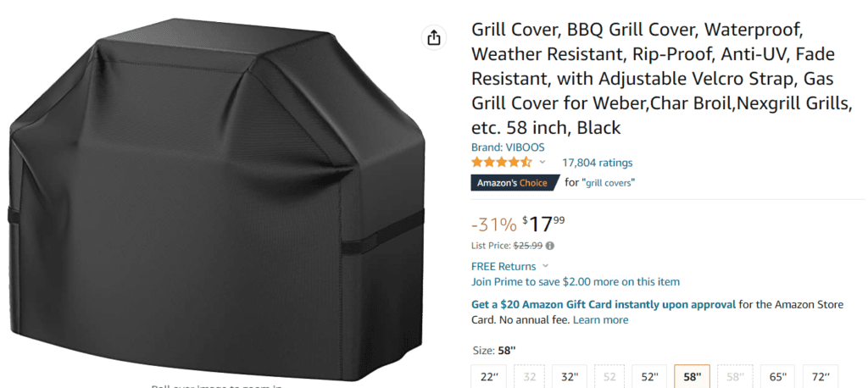Click the info icon next to List Price
Screen dimensions: 868x388
(x=549, y=246)
